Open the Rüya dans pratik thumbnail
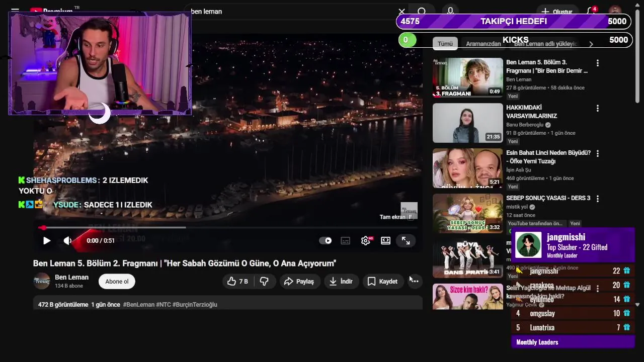The width and height of the screenshot is (644, 362). [x=468, y=259]
